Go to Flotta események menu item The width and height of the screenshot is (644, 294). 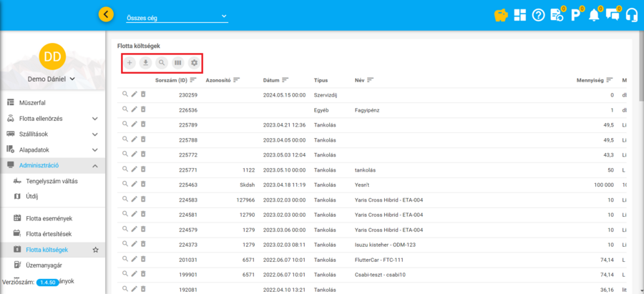[x=49, y=218]
